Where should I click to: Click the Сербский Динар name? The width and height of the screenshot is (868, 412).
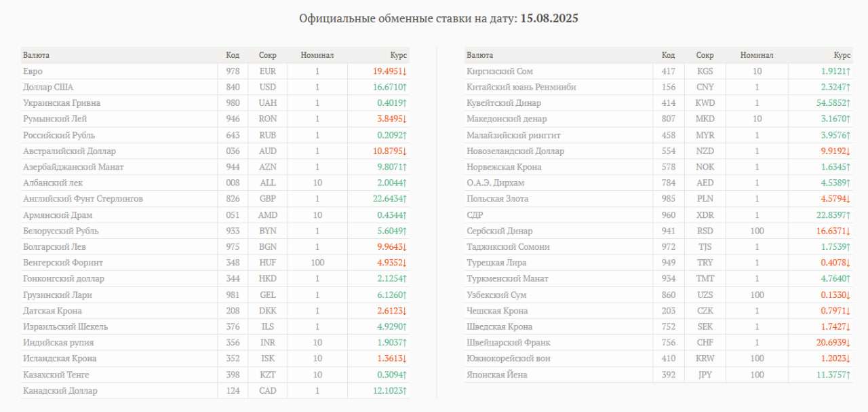(500, 231)
